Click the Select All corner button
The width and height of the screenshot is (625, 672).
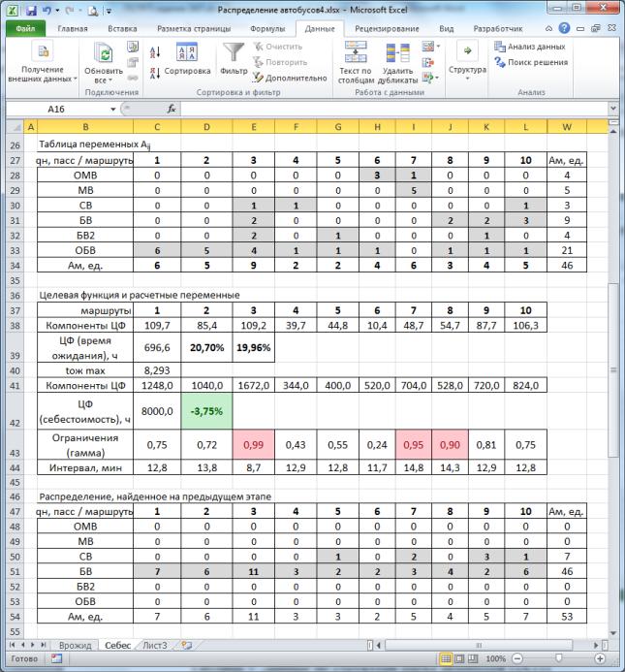16,127
